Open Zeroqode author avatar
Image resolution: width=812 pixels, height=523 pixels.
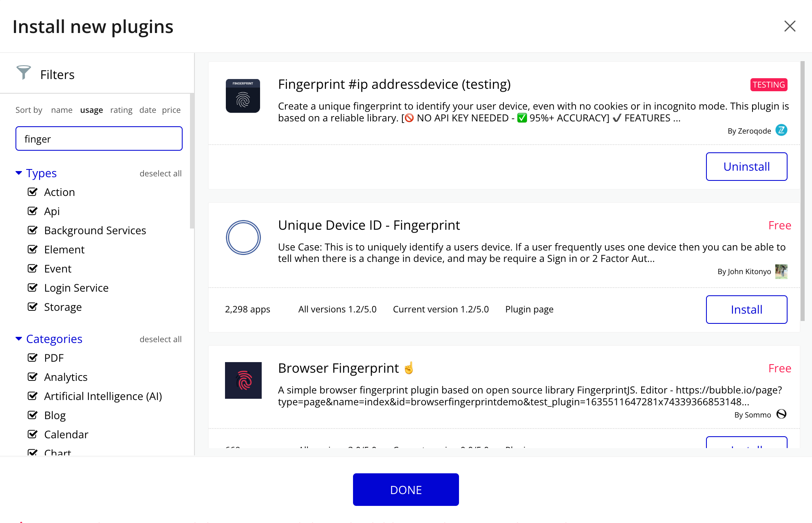pos(781,130)
